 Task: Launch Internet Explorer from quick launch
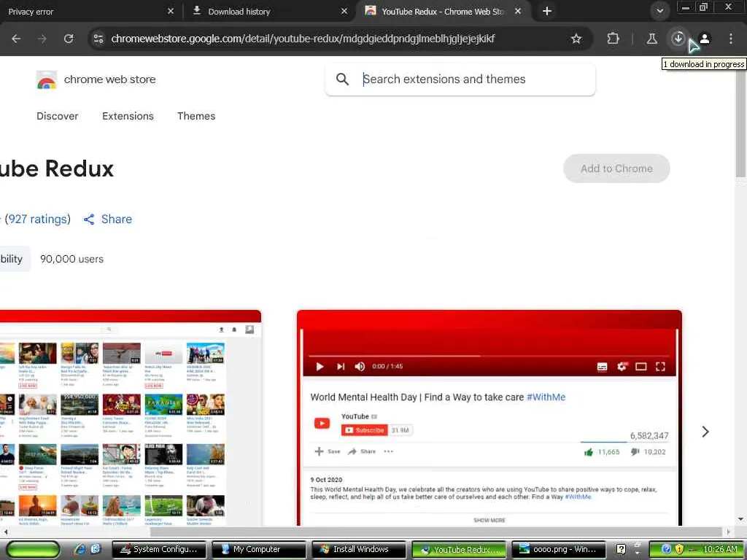[x=80, y=549]
